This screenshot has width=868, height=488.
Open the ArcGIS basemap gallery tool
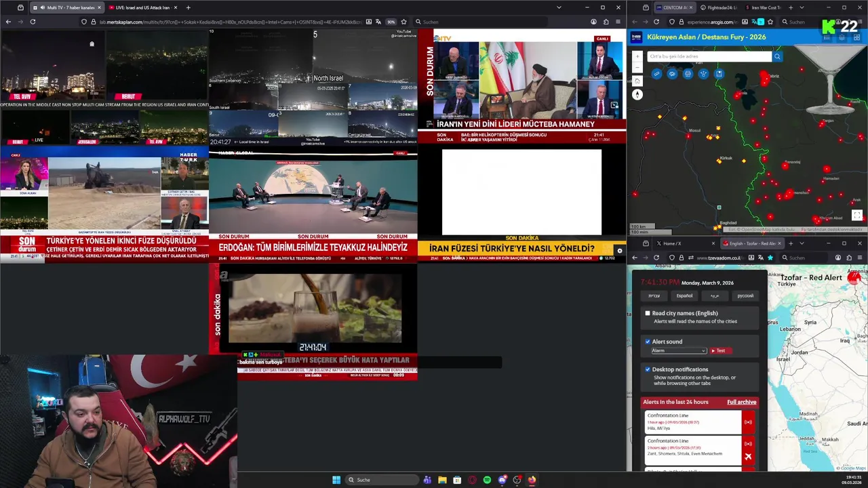click(x=672, y=74)
